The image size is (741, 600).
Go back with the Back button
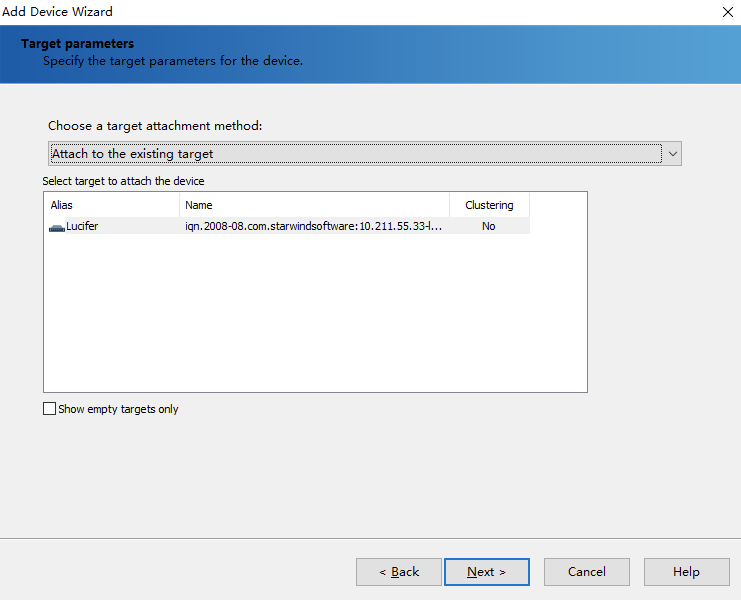(398, 572)
